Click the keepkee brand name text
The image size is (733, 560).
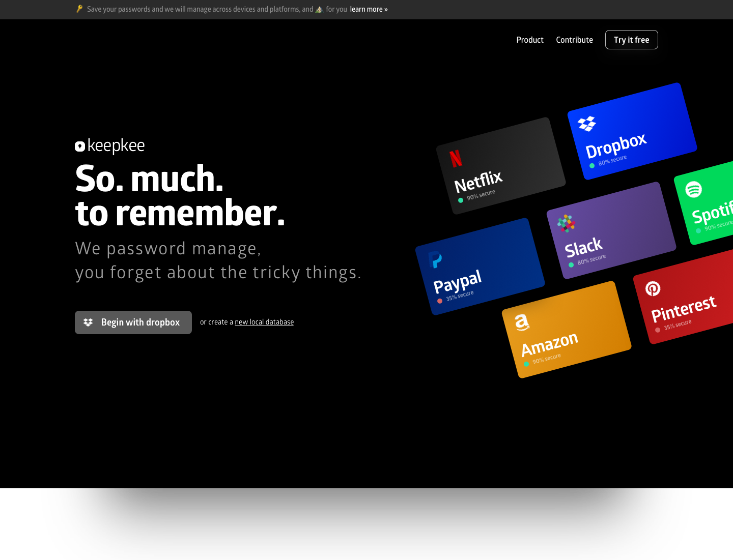(x=116, y=145)
